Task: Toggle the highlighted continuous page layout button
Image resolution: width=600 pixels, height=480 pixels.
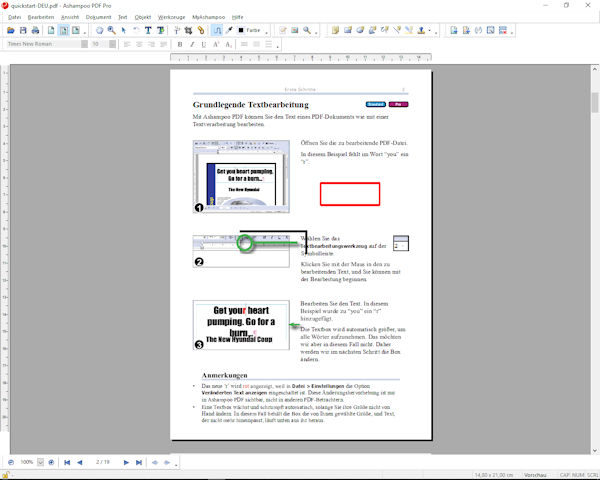Action: tap(64, 30)
